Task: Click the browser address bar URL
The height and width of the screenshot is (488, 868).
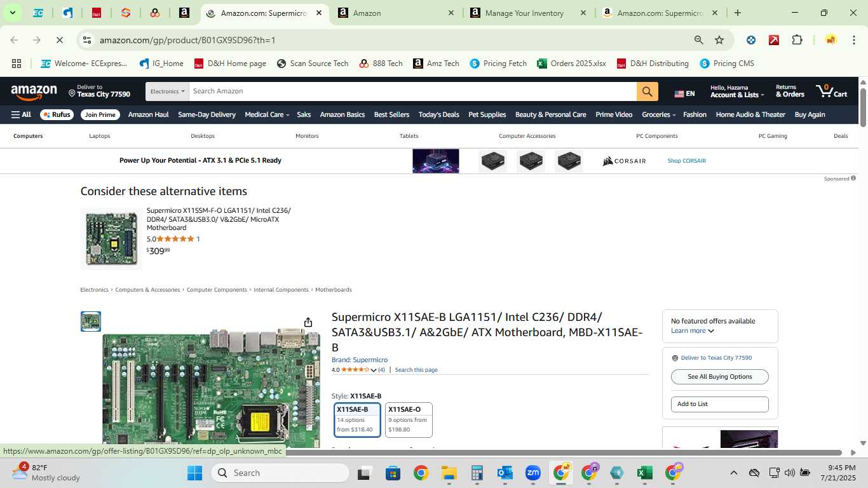Action: point(187,40)
